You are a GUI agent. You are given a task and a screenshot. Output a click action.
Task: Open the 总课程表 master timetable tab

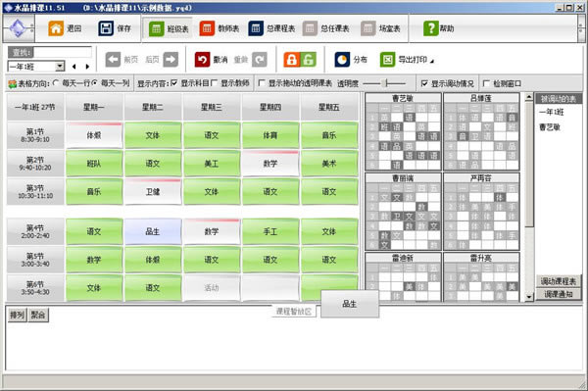(271, 28)
